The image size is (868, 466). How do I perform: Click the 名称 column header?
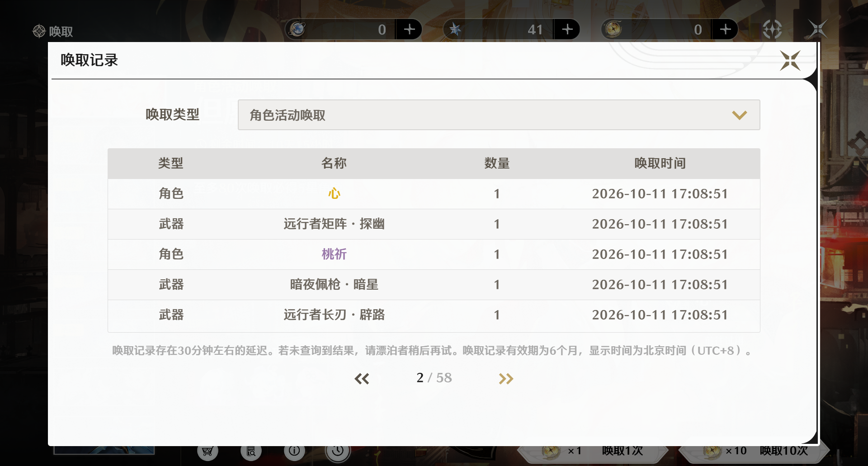click(334, 163)
